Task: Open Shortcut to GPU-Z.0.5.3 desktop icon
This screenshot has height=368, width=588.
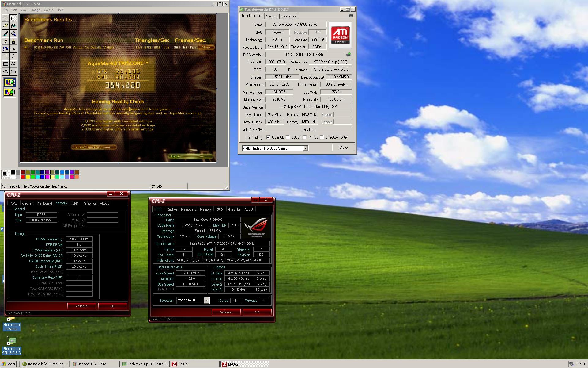Action: pyautogui.click(x=11, y=346)
